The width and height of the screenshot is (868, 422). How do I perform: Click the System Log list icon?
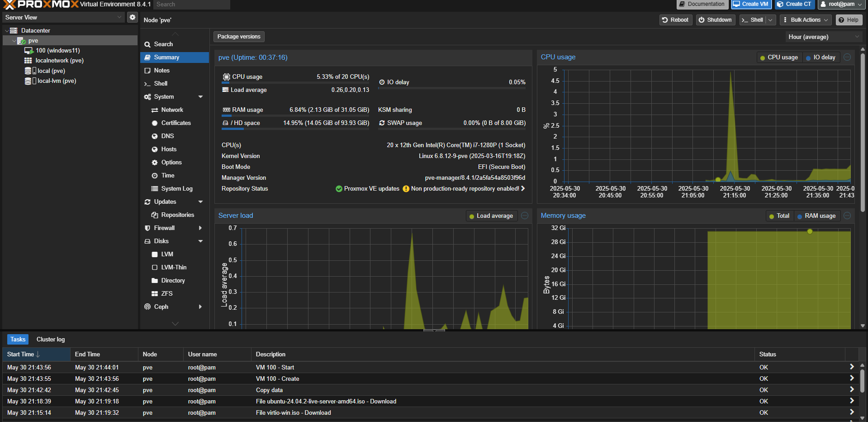[x=155, y=189]
